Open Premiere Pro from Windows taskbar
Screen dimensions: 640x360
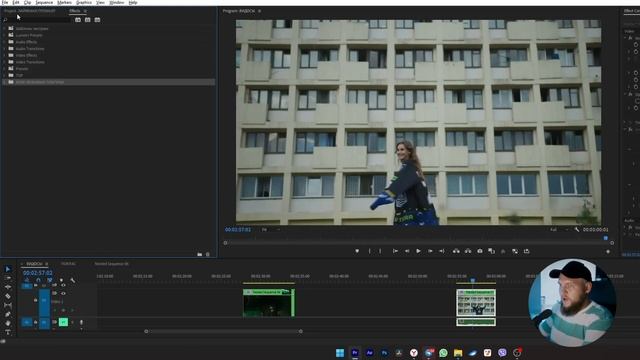pos(355,353)
